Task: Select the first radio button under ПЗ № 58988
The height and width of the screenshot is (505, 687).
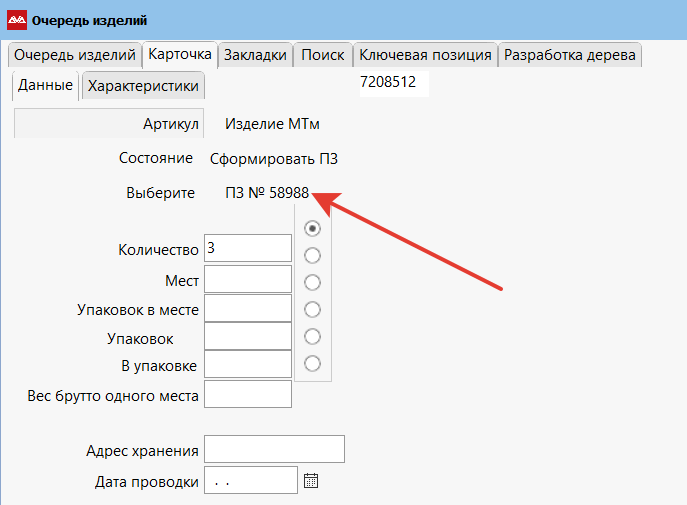Action: [x=312, y=228]
